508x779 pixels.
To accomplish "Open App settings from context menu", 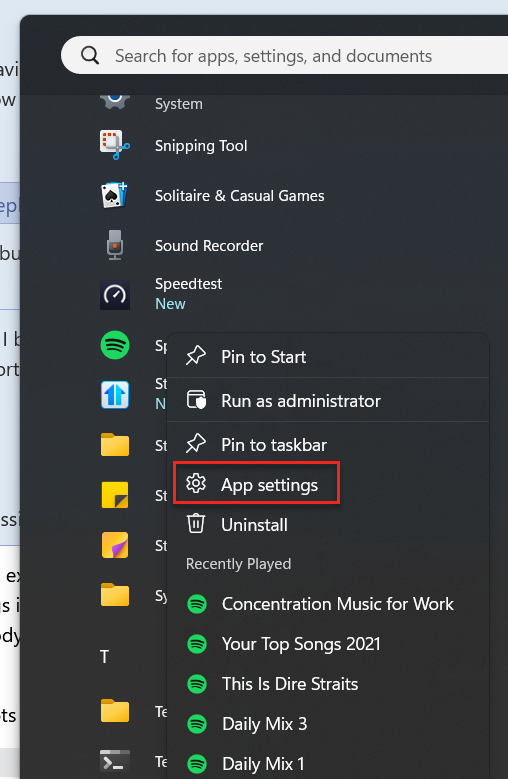I will [x=328, y=485].
